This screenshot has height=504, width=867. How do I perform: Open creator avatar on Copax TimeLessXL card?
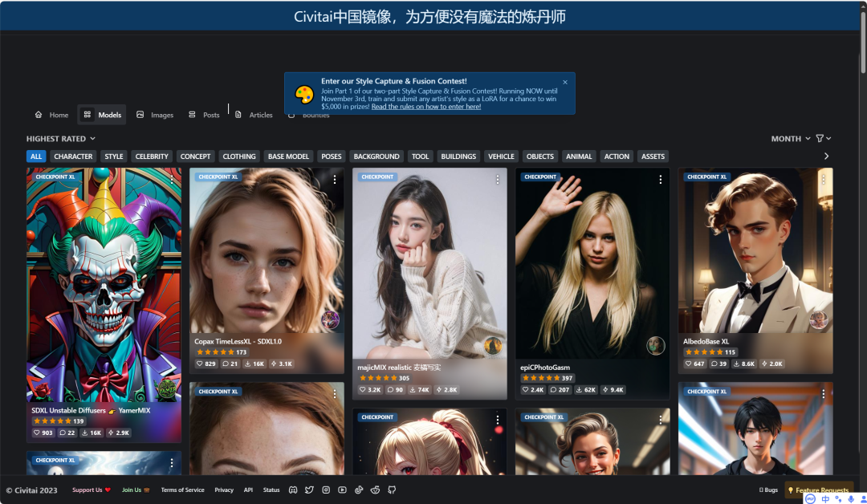click(x=330, y=320)
